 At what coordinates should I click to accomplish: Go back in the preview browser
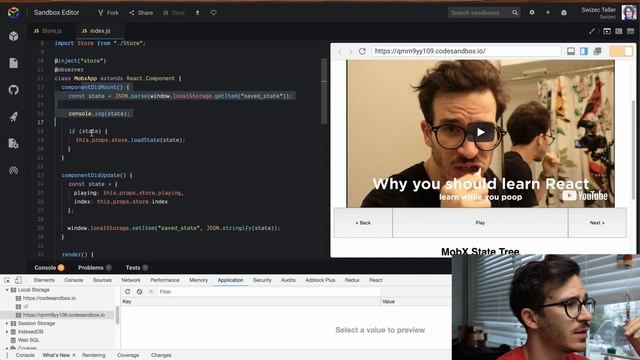(340, 51)
